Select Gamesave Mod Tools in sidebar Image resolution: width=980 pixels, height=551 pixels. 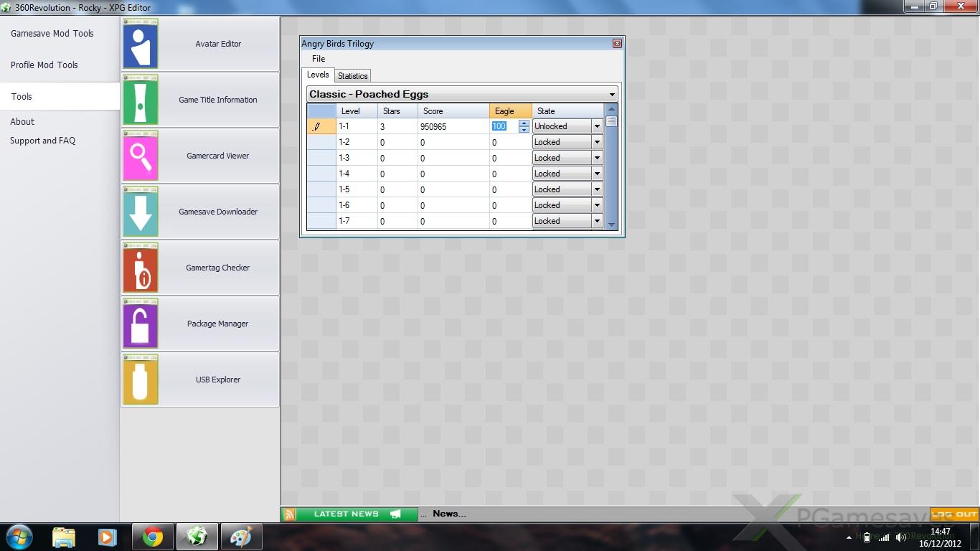[x=52, y=34]
